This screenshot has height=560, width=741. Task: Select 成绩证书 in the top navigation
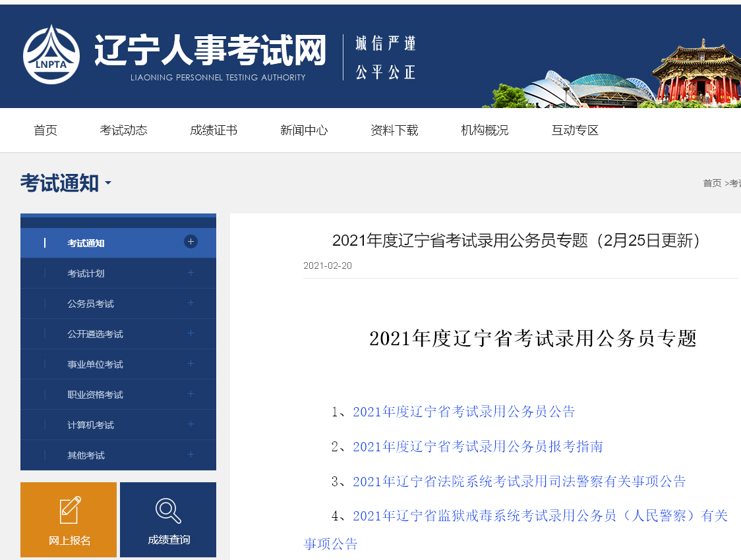pos(214,130)
